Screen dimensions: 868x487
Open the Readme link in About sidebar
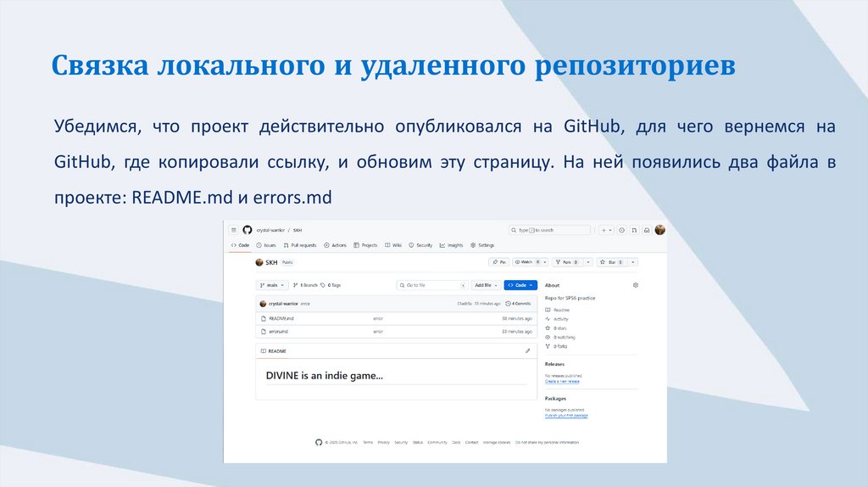tap(558, 311)
